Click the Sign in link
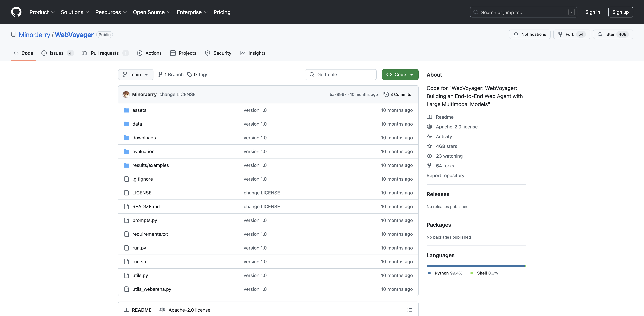 (593, 12)
